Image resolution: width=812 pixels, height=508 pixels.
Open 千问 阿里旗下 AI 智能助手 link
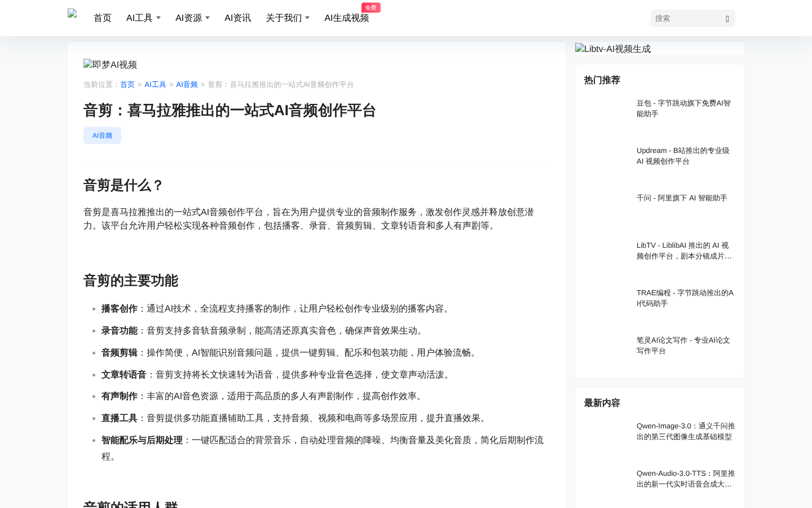pyautogui.click(x=682, y=198)
